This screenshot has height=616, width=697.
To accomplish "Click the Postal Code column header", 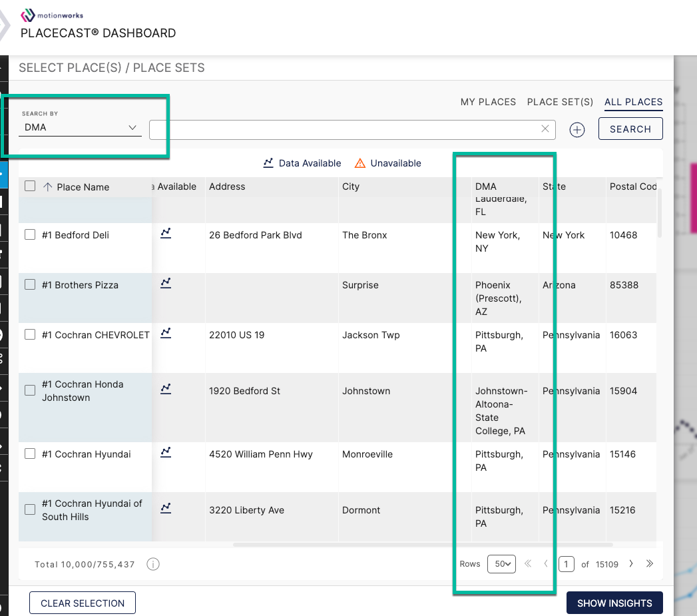I will [633, 187].
